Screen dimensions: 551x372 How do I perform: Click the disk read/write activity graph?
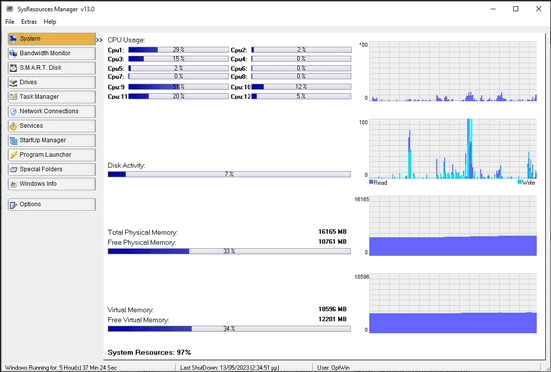pos(453,149)
